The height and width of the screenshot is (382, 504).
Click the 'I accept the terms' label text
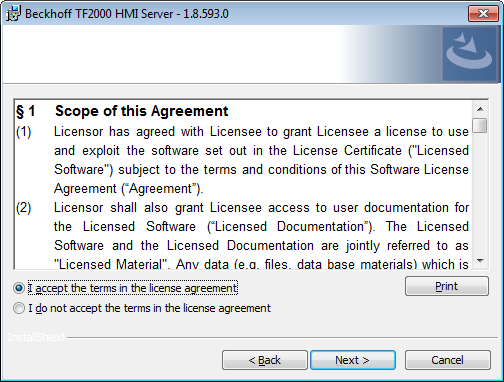coord(133,288)
